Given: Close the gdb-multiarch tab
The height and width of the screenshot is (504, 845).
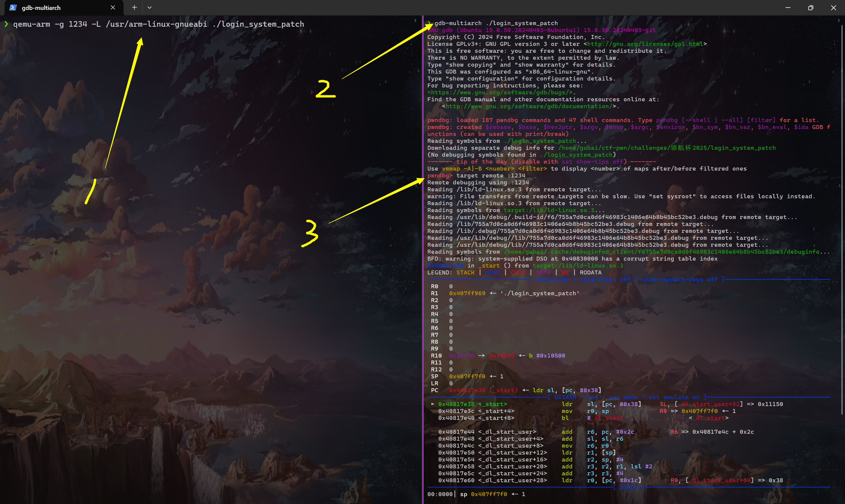Looking at the screenshot, I should click(113, 8).
